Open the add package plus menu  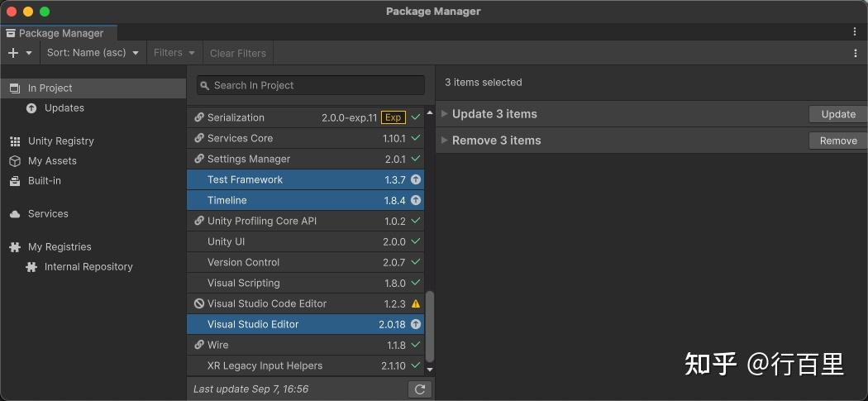pos(21,53)
